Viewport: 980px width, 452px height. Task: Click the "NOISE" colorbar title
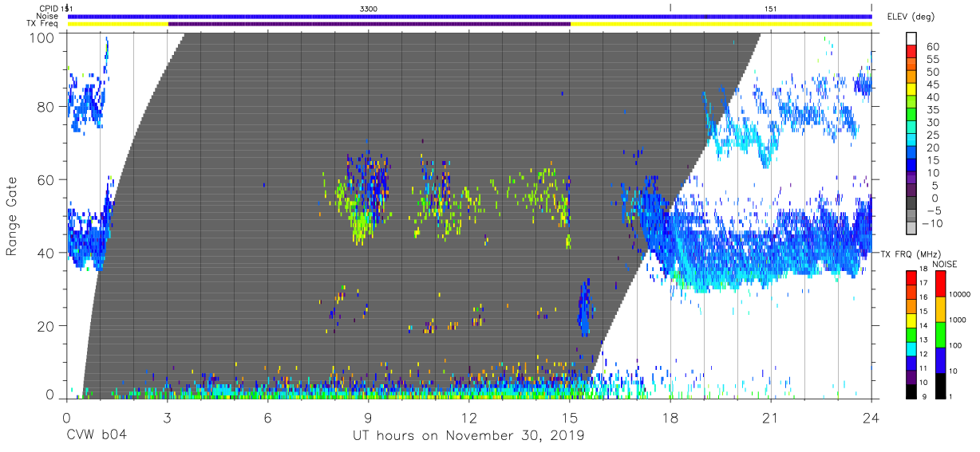coord(943,263)
